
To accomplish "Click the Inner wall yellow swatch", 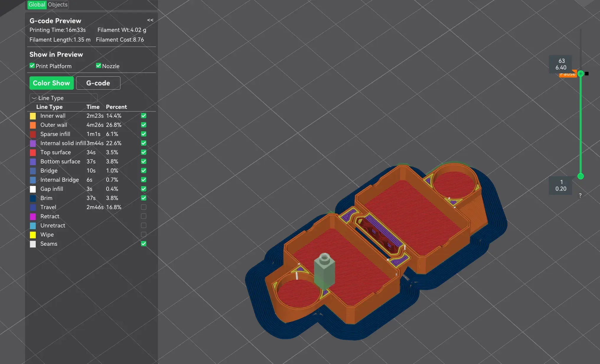I will point(33,116).
